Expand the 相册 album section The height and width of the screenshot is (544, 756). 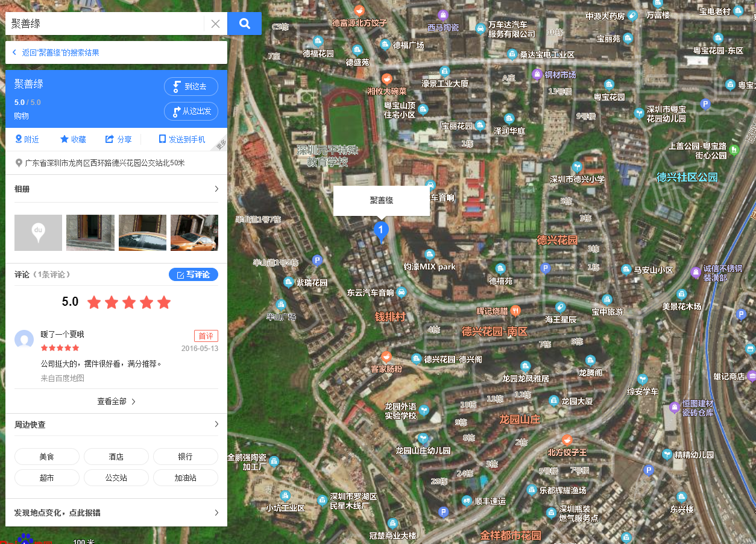216,189
